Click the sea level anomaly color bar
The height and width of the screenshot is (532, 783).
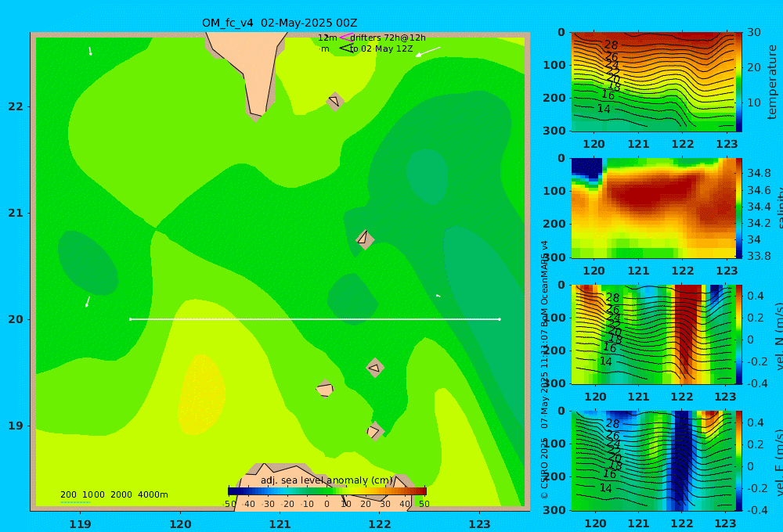point(327,491)
